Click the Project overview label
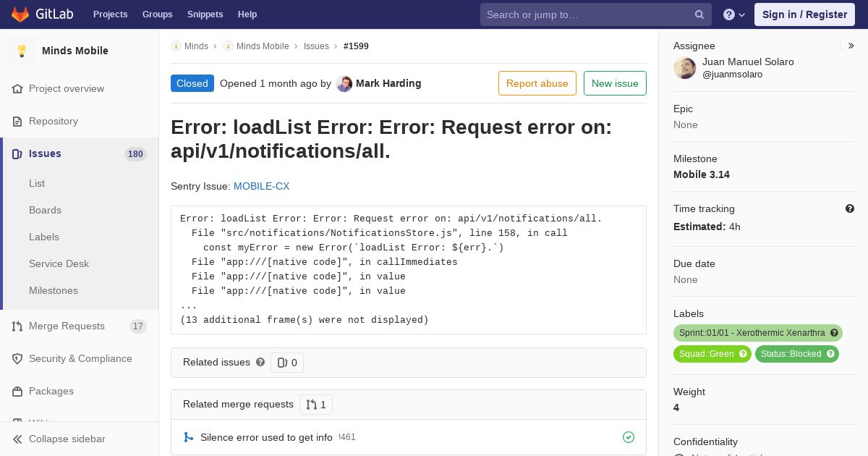Viewport: 868px width, 456px height. point(67,88)
